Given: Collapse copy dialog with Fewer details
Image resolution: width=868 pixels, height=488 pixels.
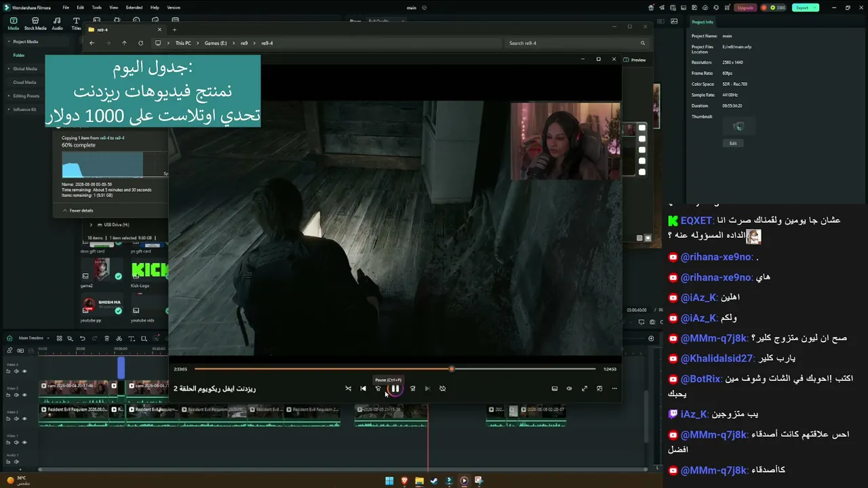Looking at the screenshot, I should [78, 211].
